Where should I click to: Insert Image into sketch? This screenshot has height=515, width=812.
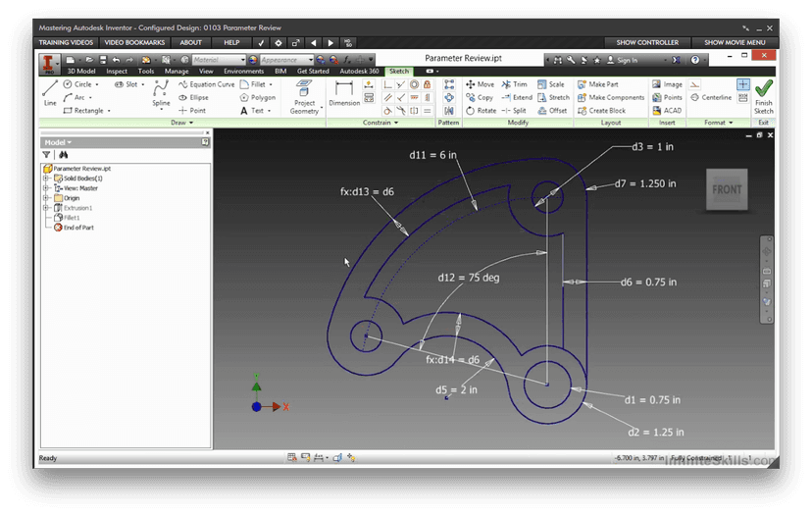point(667,84)
